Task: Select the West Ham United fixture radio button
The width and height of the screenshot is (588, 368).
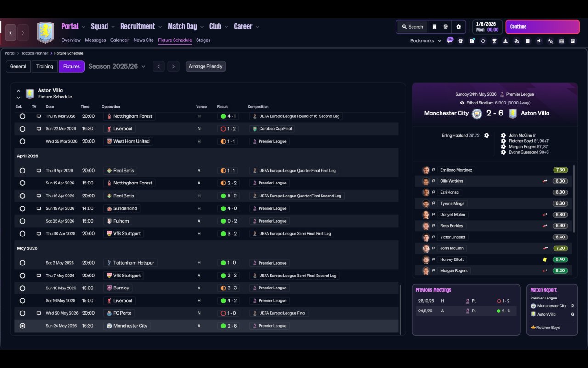Action: click(23, 142)
